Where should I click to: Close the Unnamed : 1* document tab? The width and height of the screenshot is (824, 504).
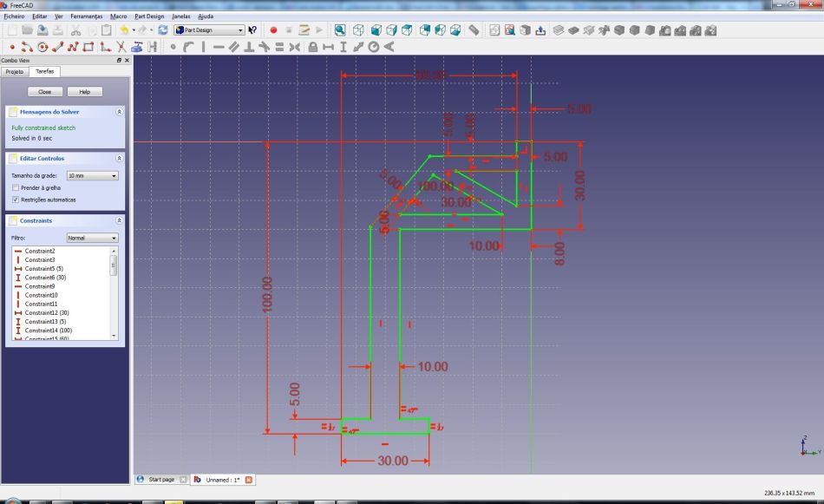coord(249,480)
